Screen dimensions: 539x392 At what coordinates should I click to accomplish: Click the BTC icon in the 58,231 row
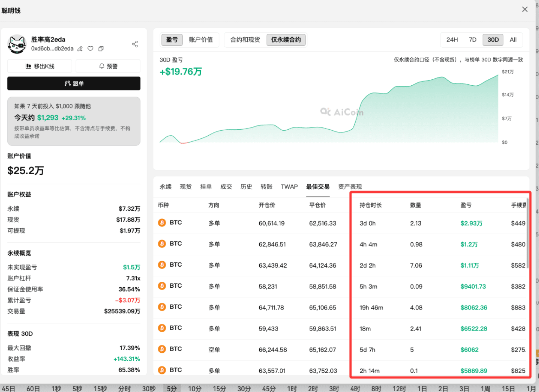(x=162, y=286)
